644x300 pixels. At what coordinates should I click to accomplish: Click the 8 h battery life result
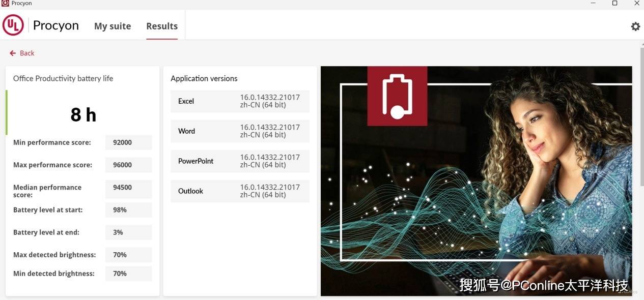click(83, 114)
